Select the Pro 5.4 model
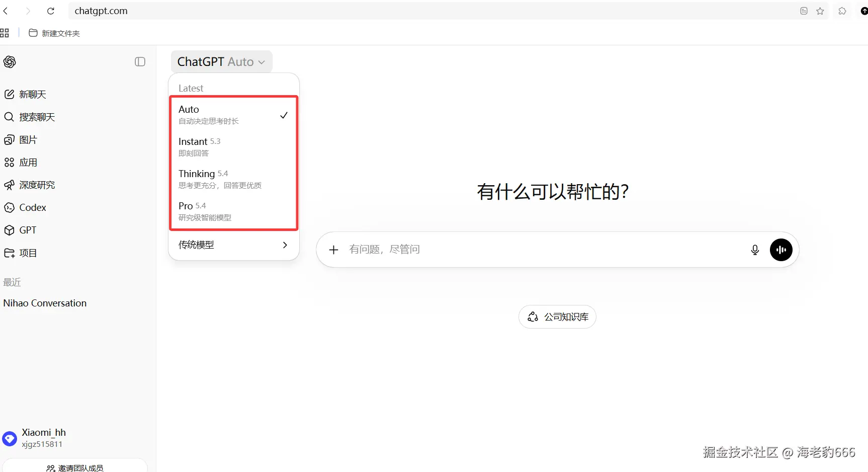 234,211
